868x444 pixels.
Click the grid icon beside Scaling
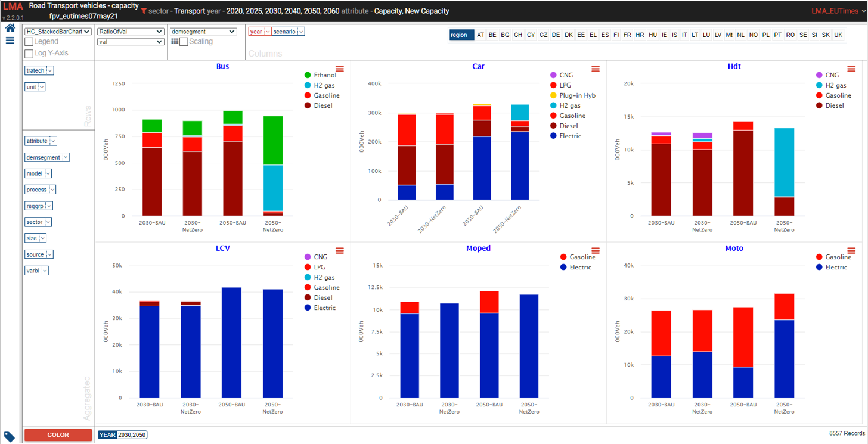pos(175,42)
